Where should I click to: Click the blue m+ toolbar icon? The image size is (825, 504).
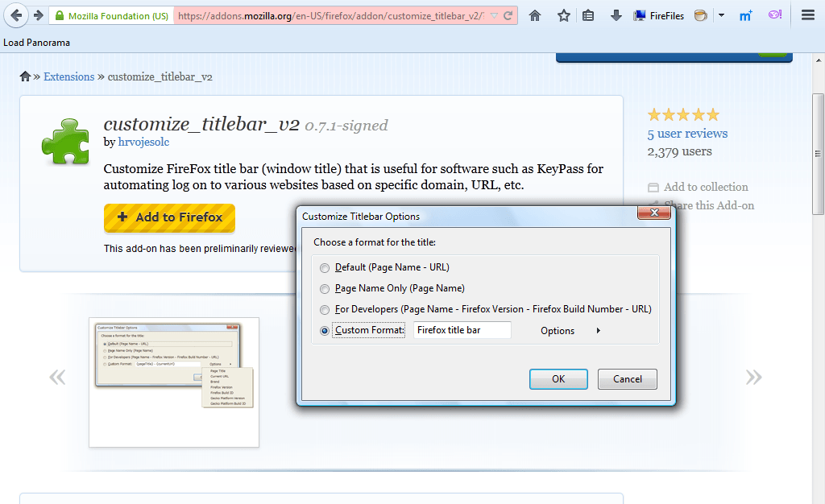pos(745,16)
